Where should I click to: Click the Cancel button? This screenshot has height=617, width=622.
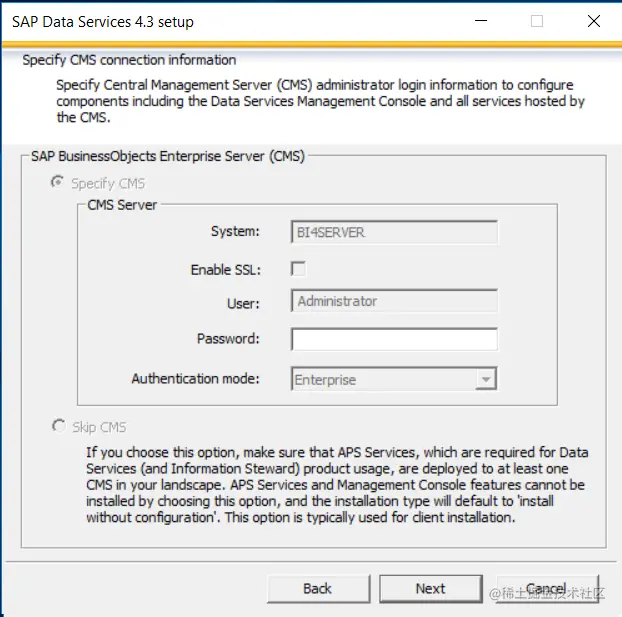pos(547,588)
